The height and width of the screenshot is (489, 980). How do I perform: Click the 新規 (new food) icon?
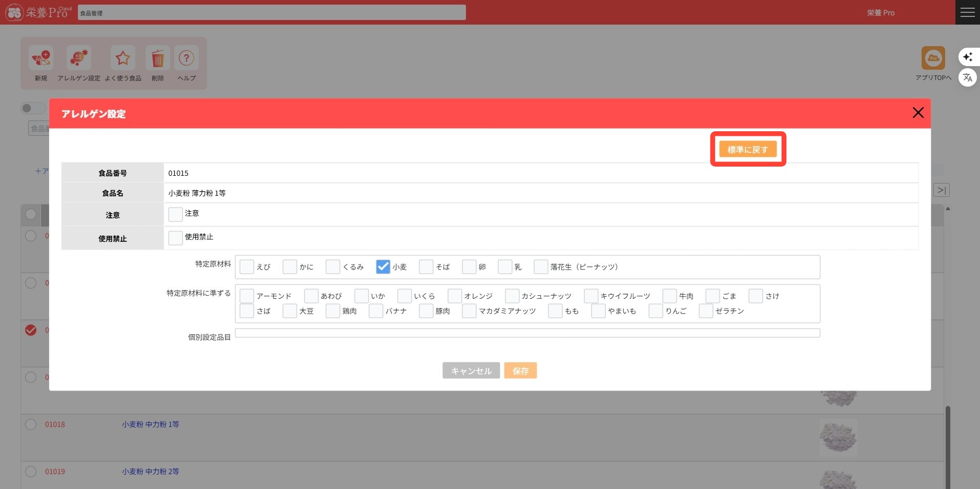41,59
